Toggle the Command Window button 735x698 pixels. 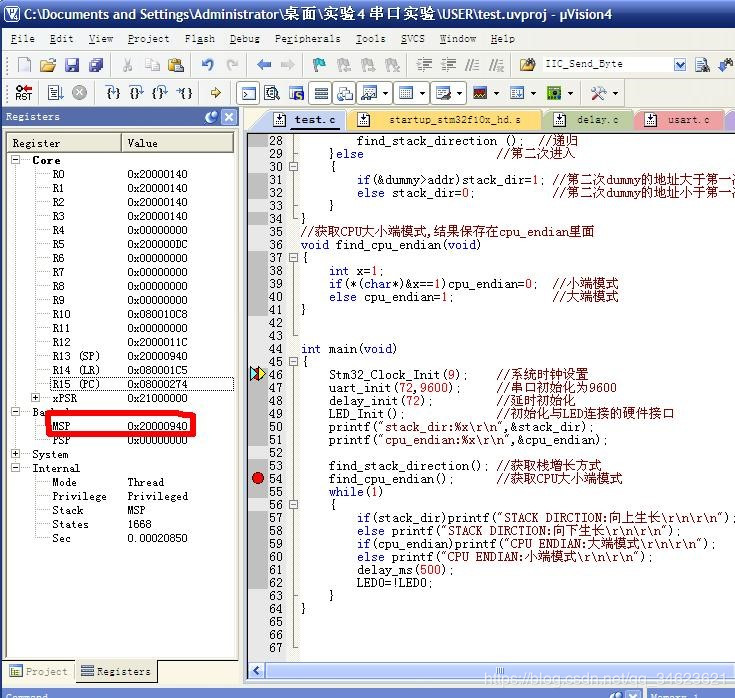coord(248,93)
